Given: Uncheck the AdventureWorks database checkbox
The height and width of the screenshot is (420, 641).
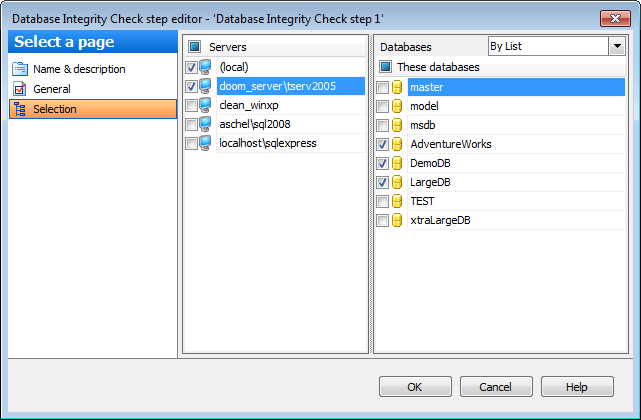Looking at the screenshot, I should [382, 144].
